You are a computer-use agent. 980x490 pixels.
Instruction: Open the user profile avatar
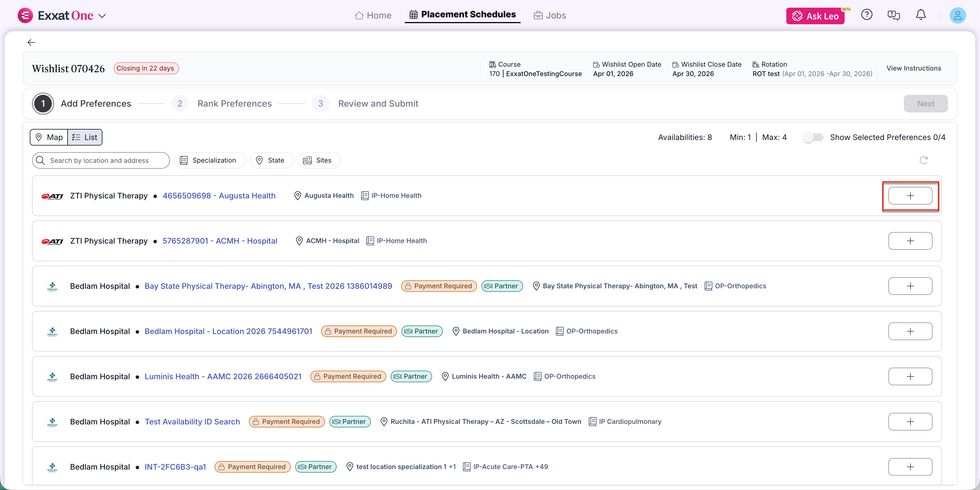coord(957,16)
